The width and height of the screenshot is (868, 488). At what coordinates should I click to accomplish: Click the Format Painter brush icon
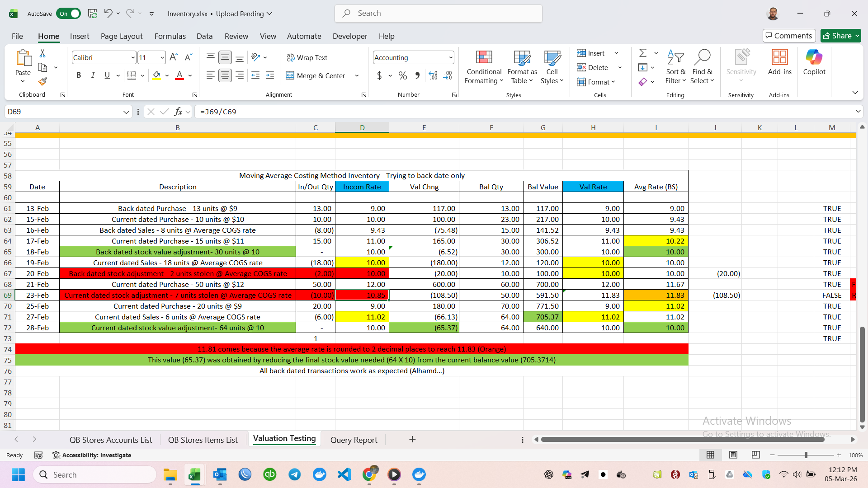42,81
